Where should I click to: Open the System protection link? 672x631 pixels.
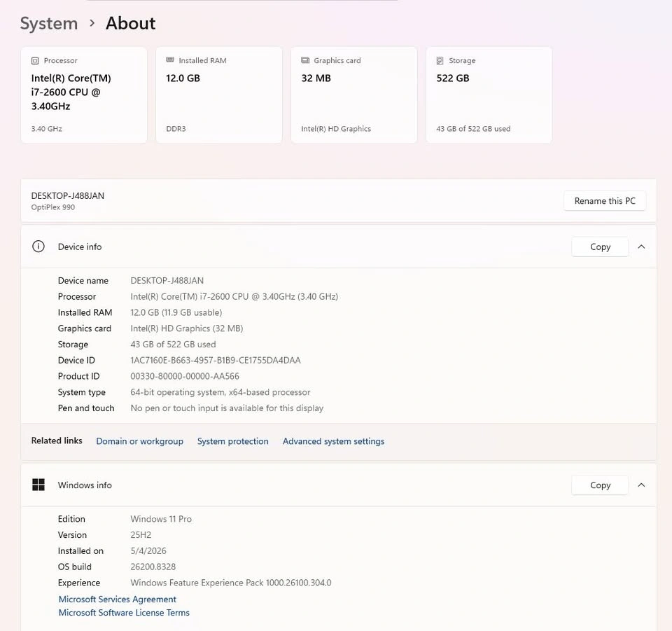(x=232, y=441)
